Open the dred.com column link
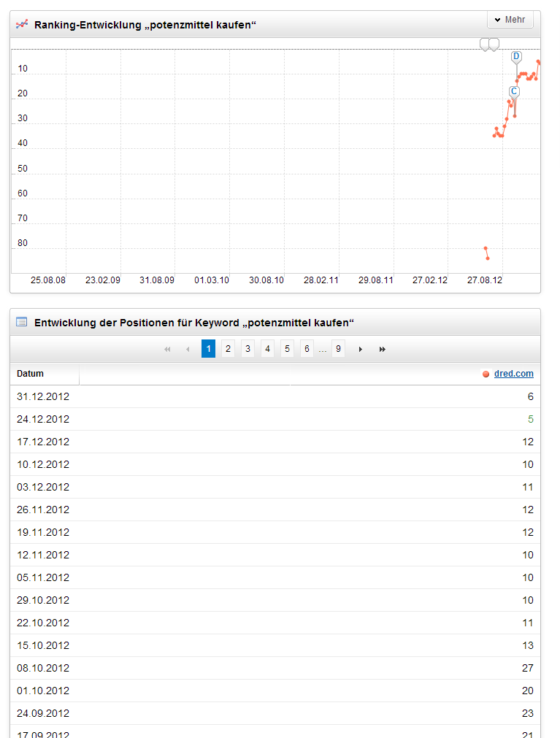 (513, 374)
